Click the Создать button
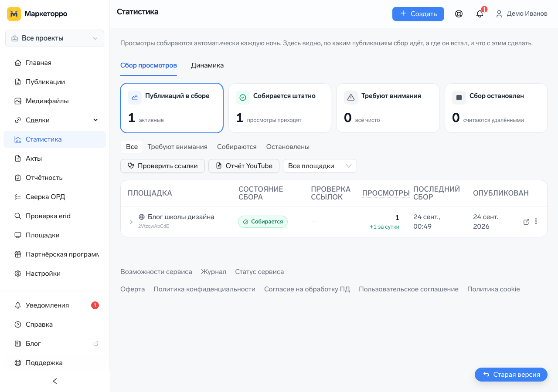Image resolution: width=558 pixels, height=392 pixels. click(418, 14)
